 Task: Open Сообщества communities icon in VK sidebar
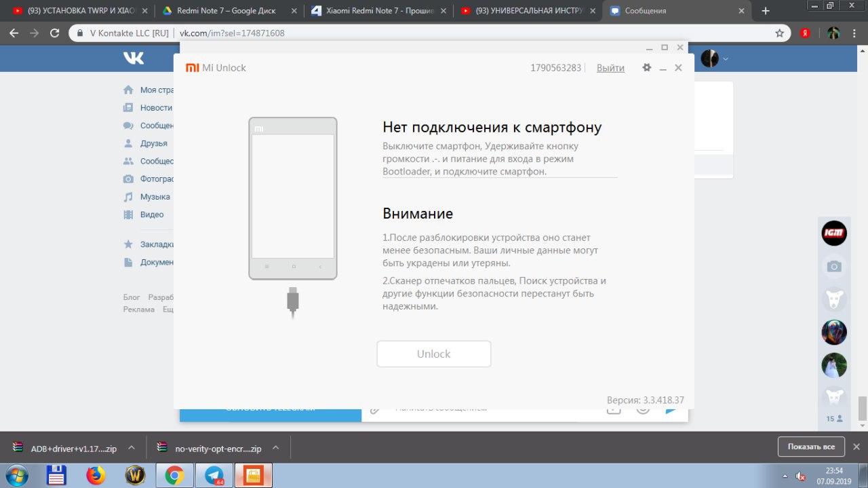tap(128, 162)
